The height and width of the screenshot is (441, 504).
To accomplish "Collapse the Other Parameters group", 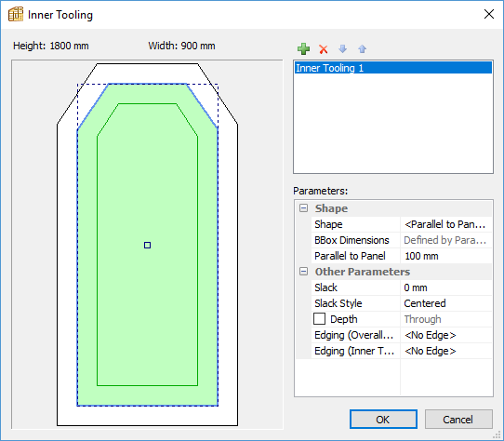I will [x=303, y=271].
